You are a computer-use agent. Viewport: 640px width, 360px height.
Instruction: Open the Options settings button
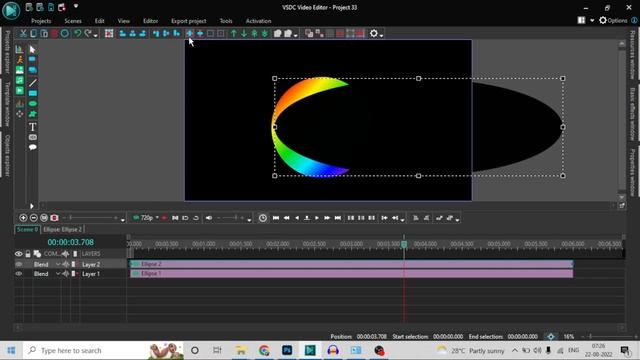click(x=613, y=20)
